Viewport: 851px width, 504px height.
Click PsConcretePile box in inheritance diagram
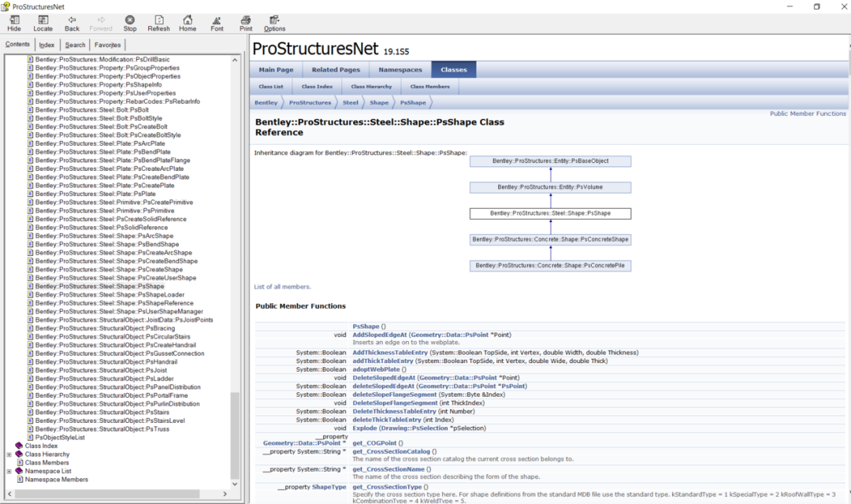[x=550, y=265]
